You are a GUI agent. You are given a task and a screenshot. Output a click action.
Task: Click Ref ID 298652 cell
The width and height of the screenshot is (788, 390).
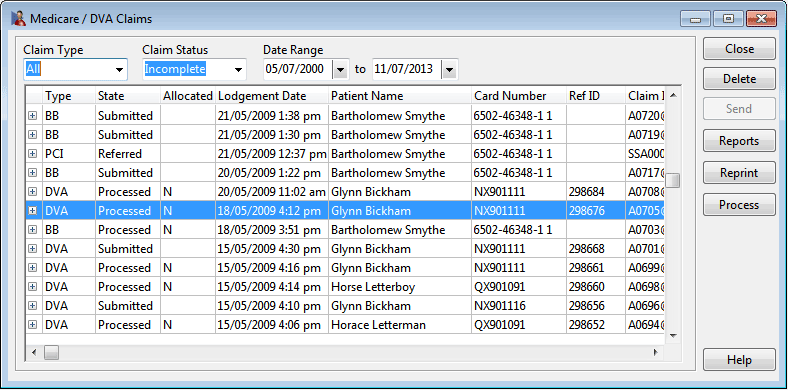pos(596,325)
